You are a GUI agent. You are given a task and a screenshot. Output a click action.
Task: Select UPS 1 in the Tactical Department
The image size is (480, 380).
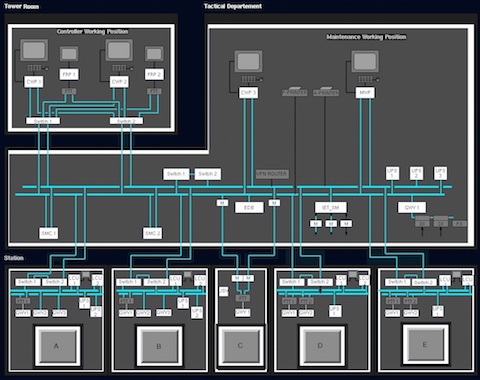(392, 173)
